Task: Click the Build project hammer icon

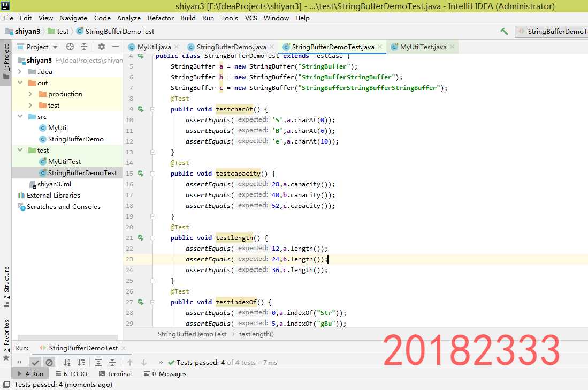Action: click(x=505, y=32)
